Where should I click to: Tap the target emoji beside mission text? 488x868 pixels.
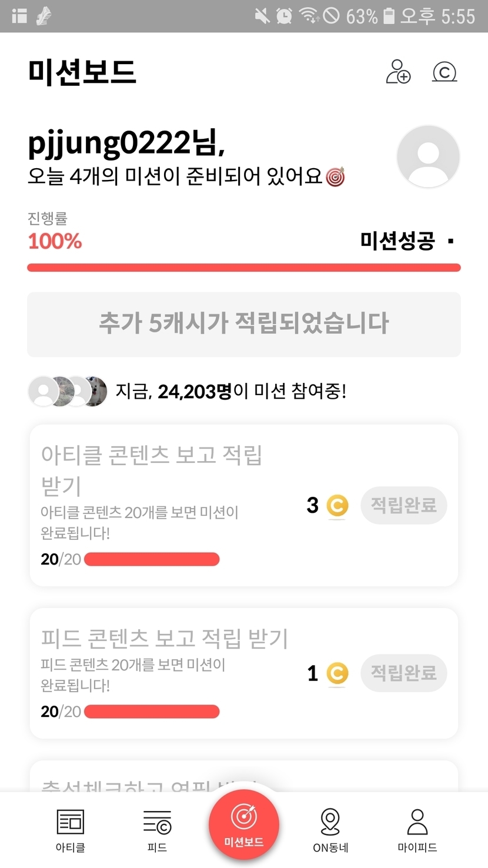pyautogui.click(x=335, y=176)
